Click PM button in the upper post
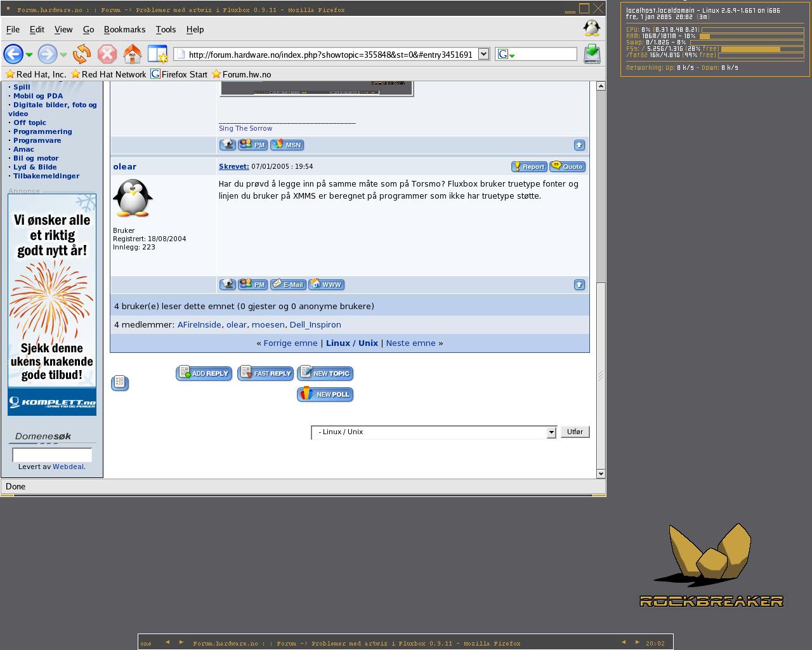The image size is (812, 650). coord(252,145)
